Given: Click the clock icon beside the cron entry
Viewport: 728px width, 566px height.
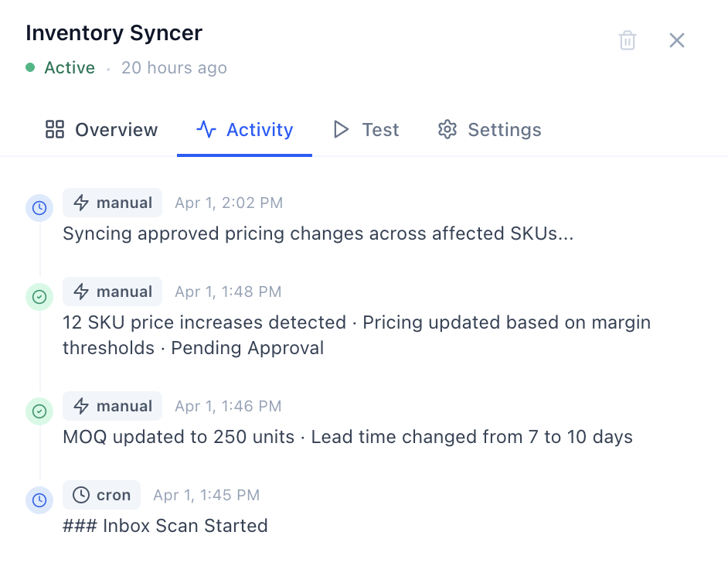Looking at the screenshot, I should coord(39,500).
